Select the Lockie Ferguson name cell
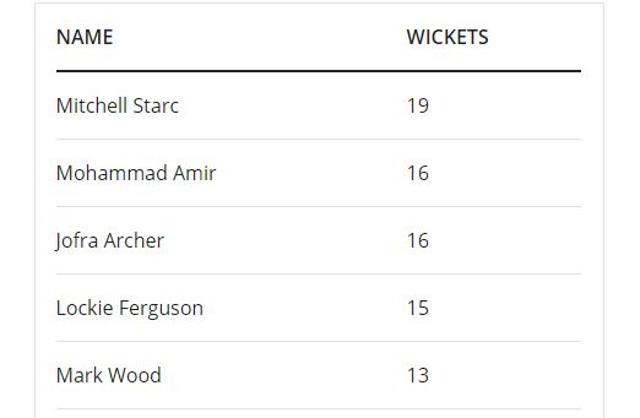 (x=130, y=308)
